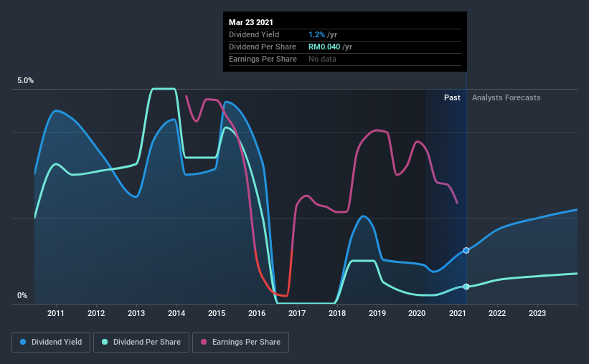Select the Analysts Forecasts section label

[x=506, y=97]
